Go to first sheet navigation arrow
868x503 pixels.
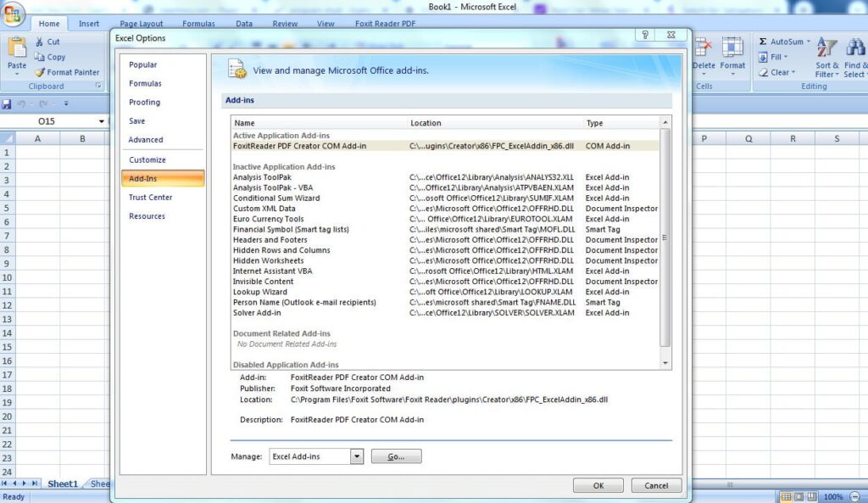[4, 483]
